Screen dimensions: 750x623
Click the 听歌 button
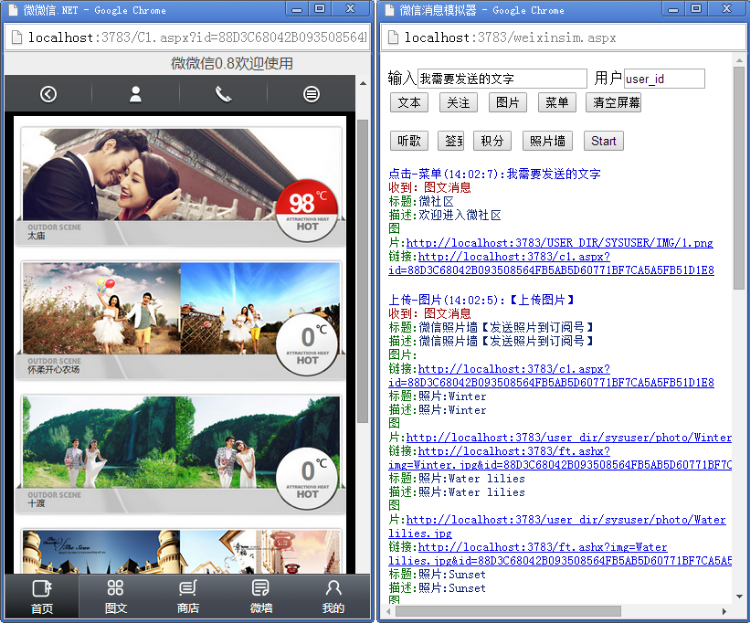409,141
